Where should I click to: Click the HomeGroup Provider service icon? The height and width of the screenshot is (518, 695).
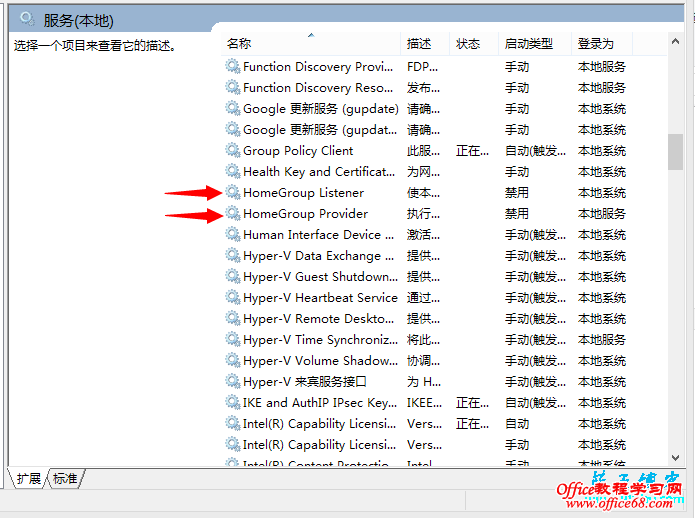point(233,213)
